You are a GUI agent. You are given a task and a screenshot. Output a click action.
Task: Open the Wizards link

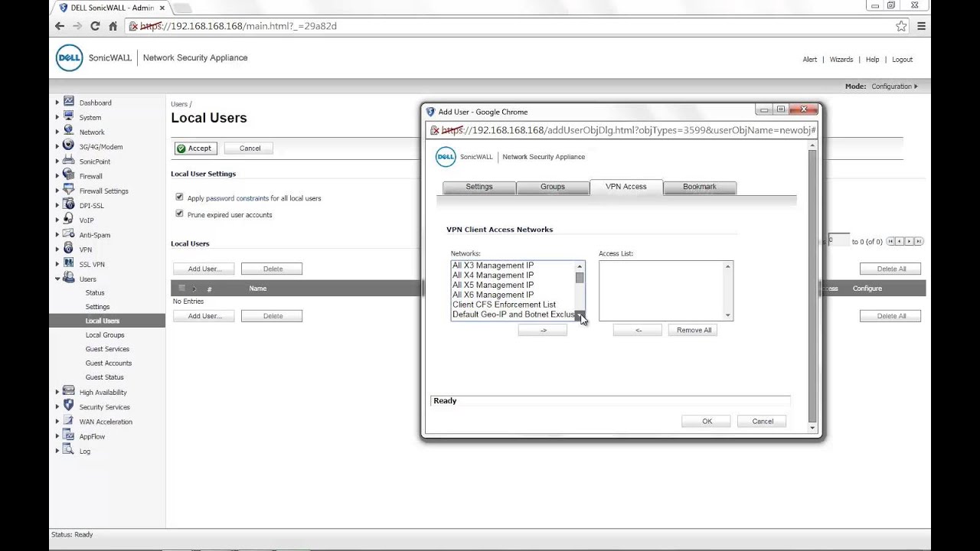point(841,59)
